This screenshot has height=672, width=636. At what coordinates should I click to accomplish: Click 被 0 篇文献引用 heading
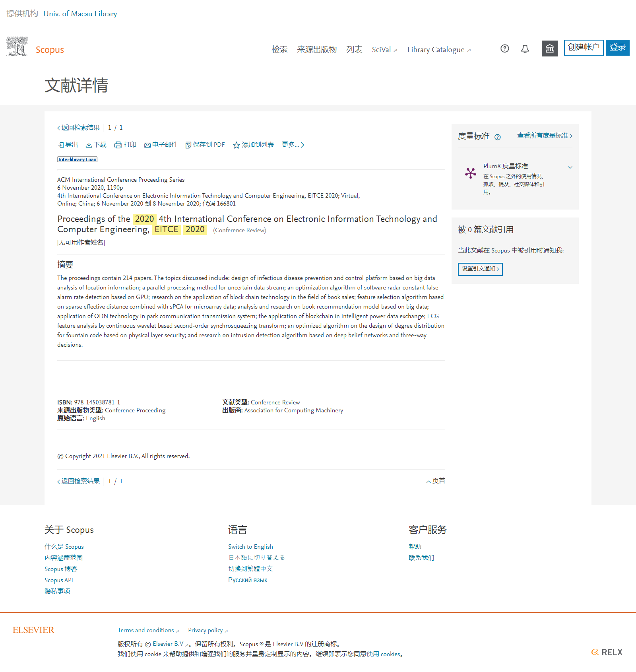pos(486,229)
